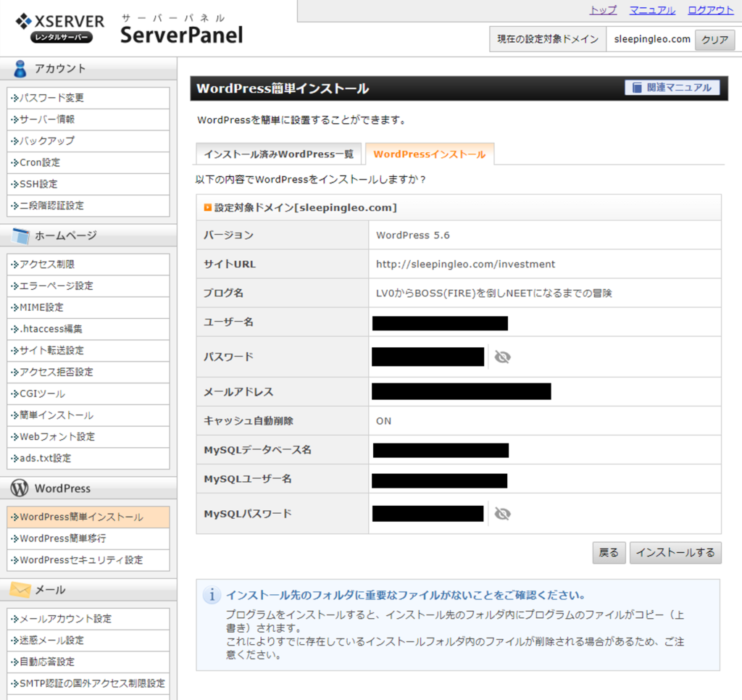Open WordPressセキュリティ設定 menu item

click(88, 560)
